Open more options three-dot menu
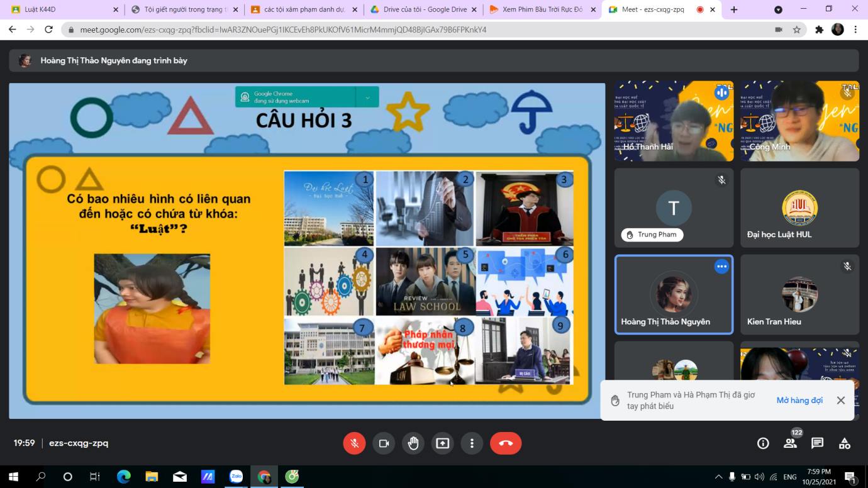This screenshot has width=868, height=488. (472, 443)
